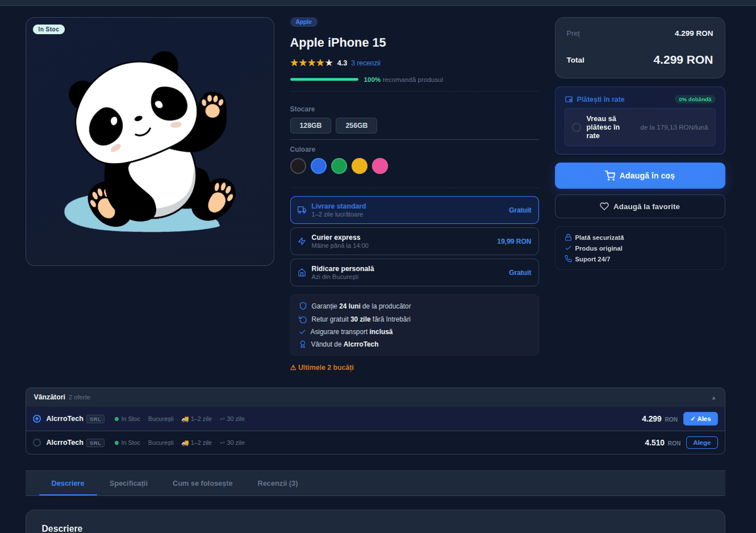Screen dimensions: 756x533
Task: Pick the green color swatch
Action: [x=339, y=166]
